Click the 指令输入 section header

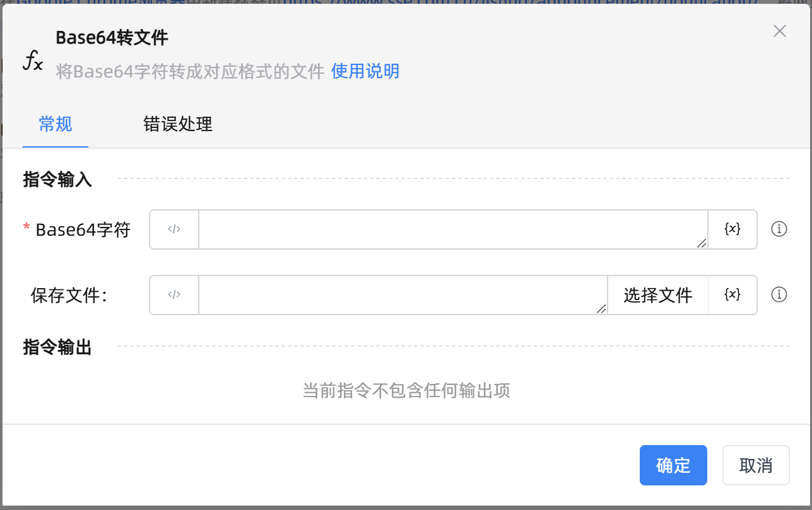point(57,180)
